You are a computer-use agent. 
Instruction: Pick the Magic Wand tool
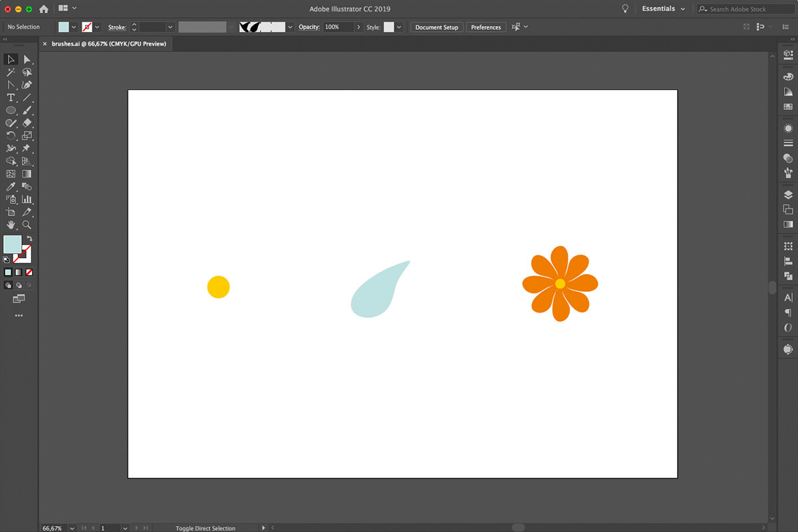(11, 72)
